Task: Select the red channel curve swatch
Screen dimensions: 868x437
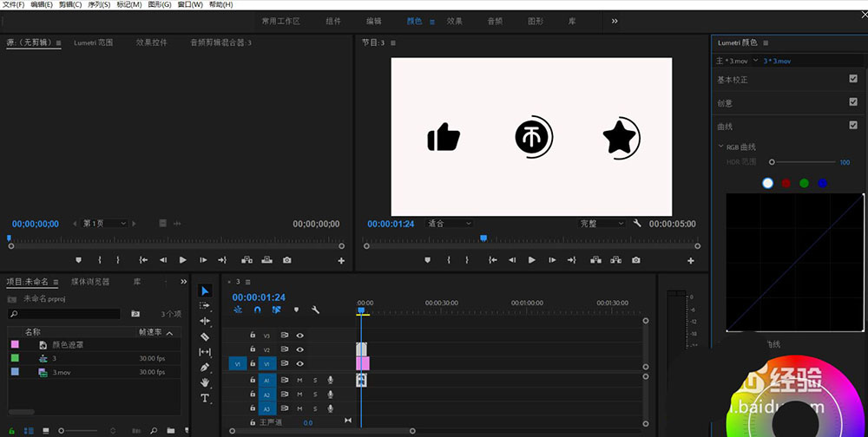Action: (786, 183)
